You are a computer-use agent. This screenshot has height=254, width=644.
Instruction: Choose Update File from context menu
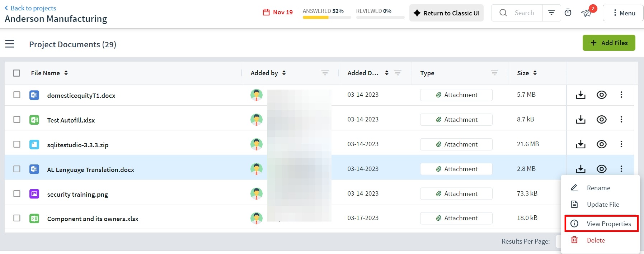[600, 204]
